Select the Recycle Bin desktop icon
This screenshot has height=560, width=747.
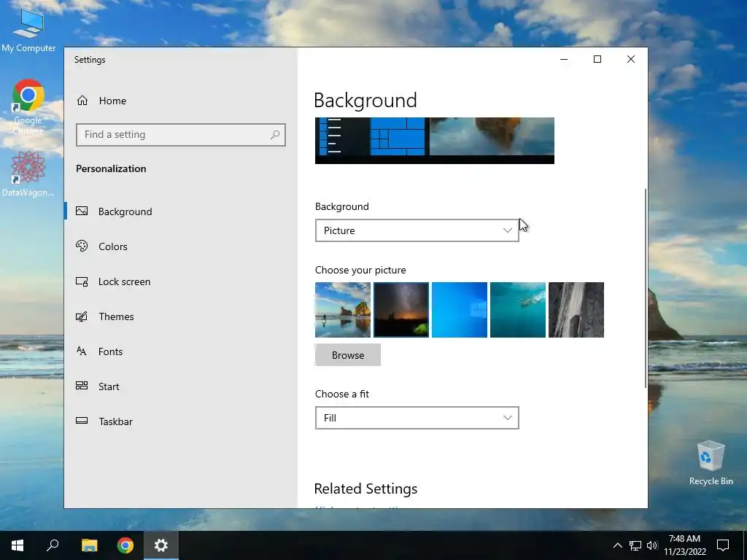(711, 463)
